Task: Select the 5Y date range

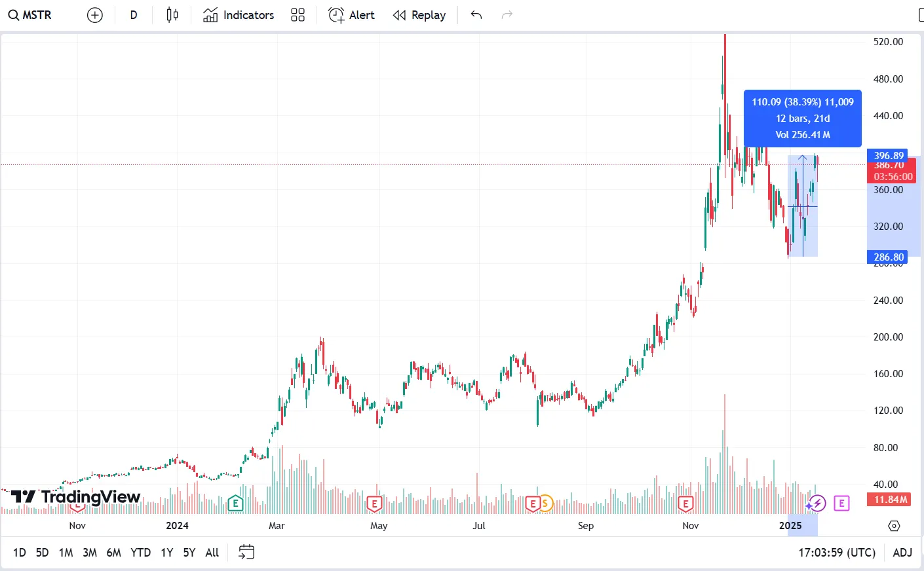Action: tap(189, 553)
